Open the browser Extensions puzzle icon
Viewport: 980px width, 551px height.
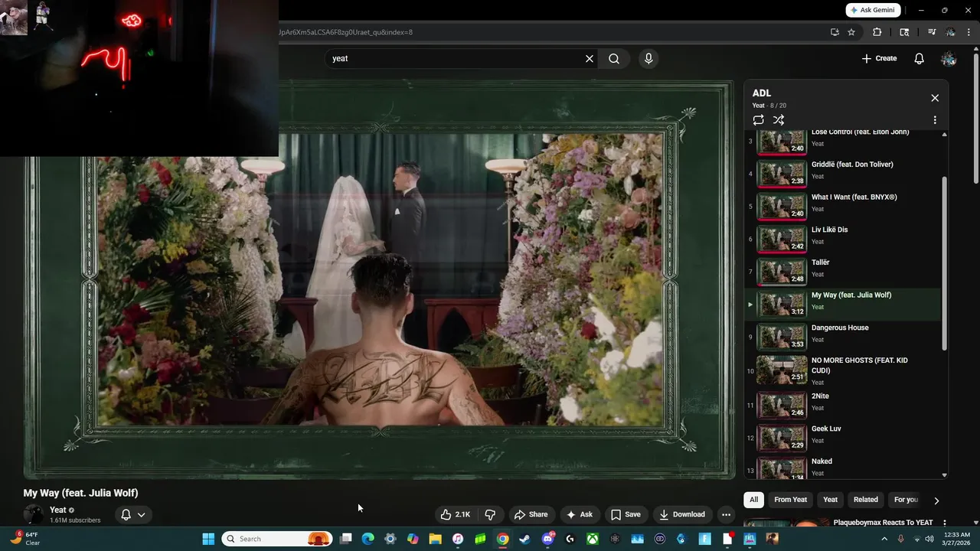[877, 32]
